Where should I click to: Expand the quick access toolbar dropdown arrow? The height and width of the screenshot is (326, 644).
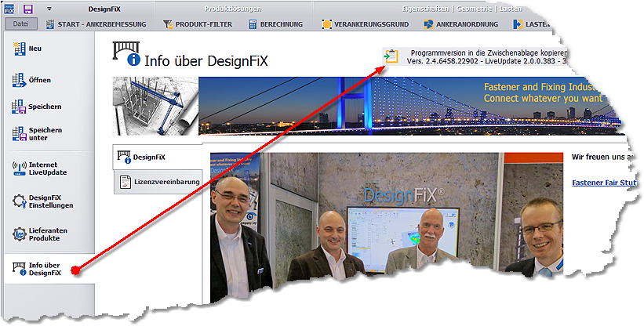pos(49,9)
